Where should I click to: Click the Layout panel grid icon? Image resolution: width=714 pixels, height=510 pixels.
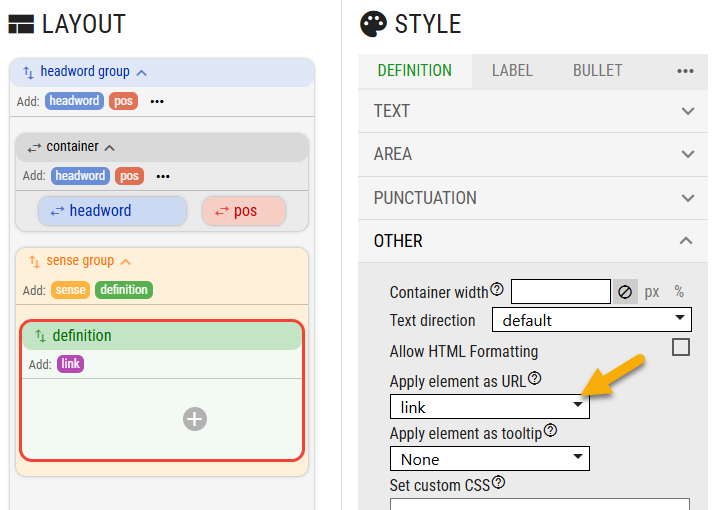[21, 24]
